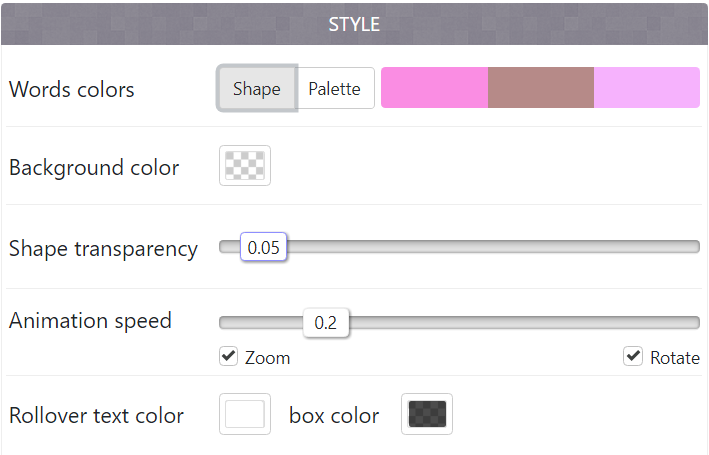Uncheck the Rotate checkbox
This screenshot has width=709, height=455.
(x=633, y=356)
